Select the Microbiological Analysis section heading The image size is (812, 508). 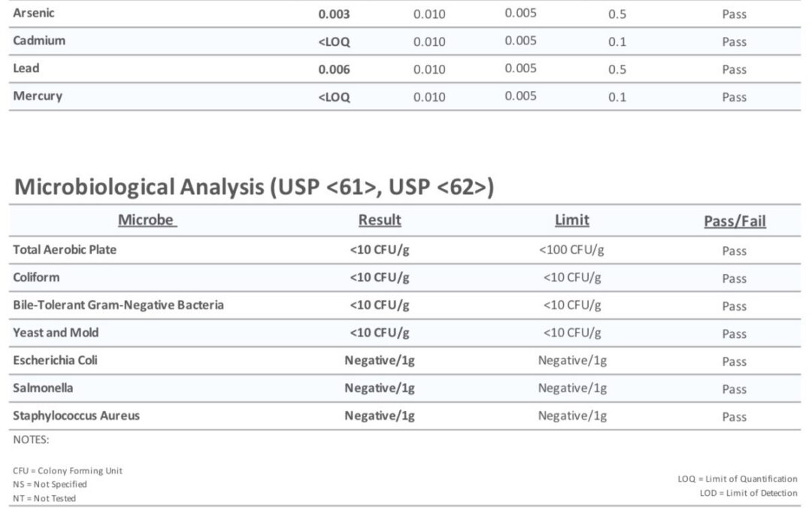pos(254,187)
